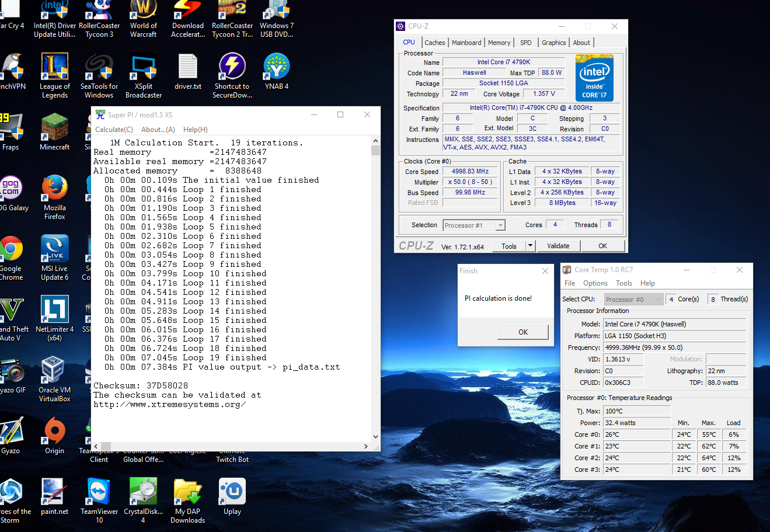Launch RollerCoaster Tycoon 3 desktop shortcut
The height and width of the screenshot is (532, 770).
tap(99, 19)
